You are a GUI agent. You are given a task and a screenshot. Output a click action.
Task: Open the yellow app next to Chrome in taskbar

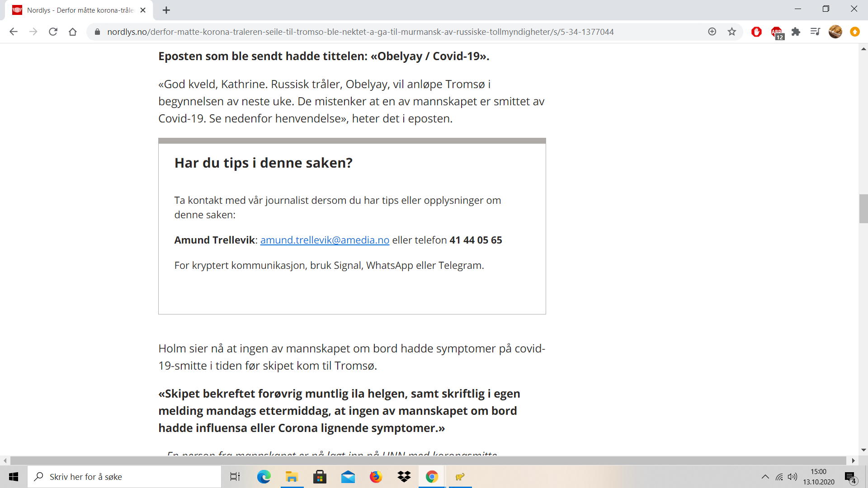tap(460, 477)
